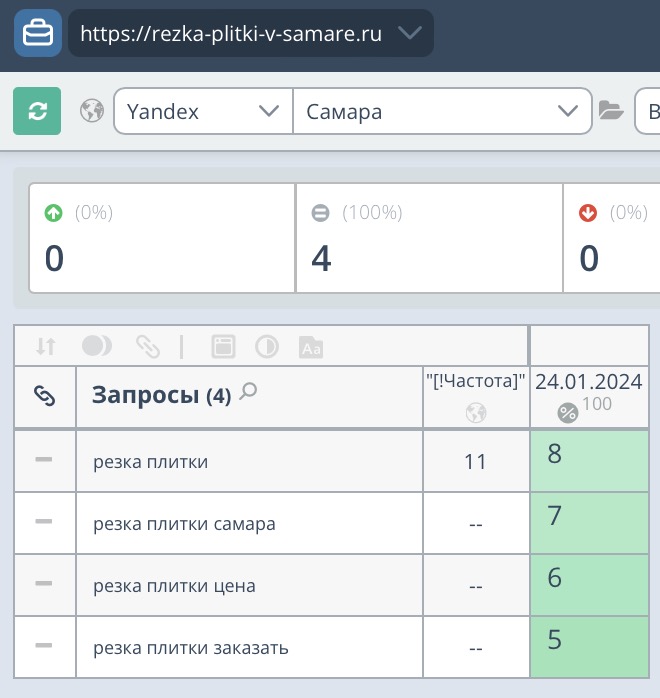This screenshot has width=660, height=698.
Task: Select the improved positions (0%) summary card
Action: (x=162, y=238)
